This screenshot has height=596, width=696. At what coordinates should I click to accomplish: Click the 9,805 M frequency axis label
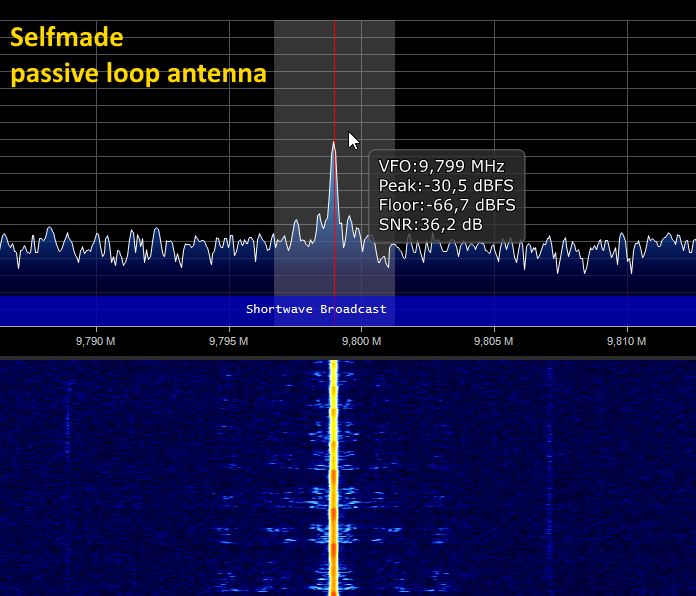point(494,341)
